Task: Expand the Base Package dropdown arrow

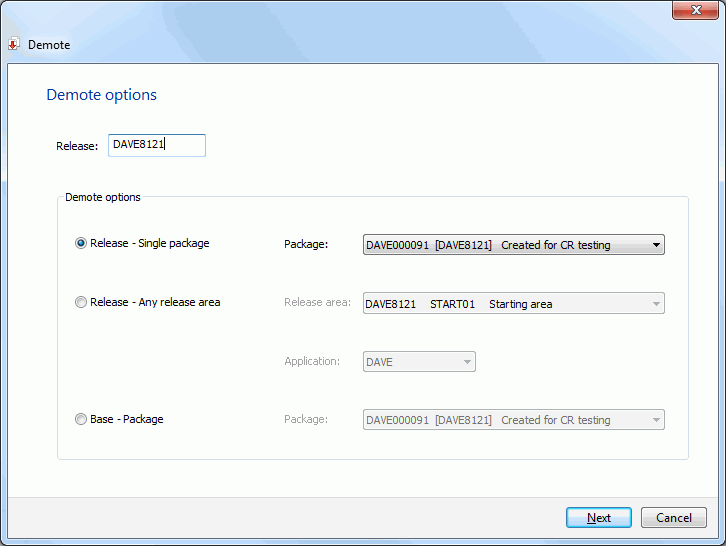Action: [x=656, y=420]
